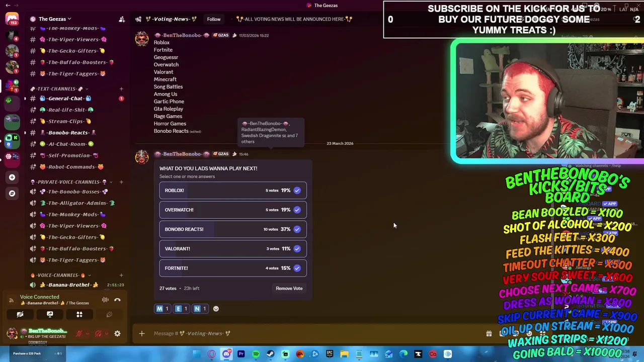Collapse the PRIVATE-VOICE-CHANNELS category
Viewport: 644px width, 362px height.
click(71, 182)
